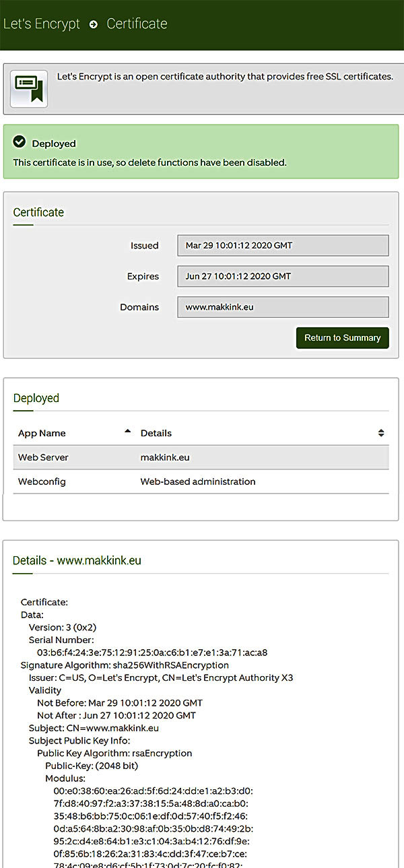Click the Public Key Algorithm line
The height and width of the screenshot is (868, 404).
[114, 753]
